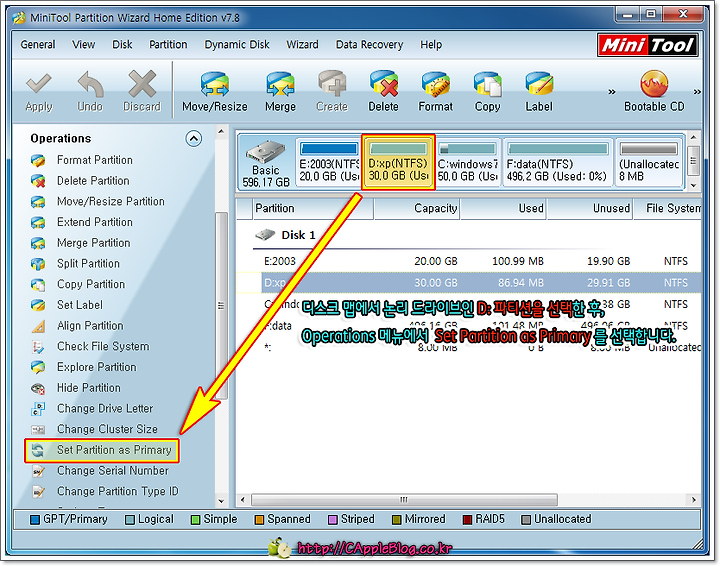Click Format Partition in Operations
The height and width of the screenshot is (566, 720).
(x=95, y=160)
